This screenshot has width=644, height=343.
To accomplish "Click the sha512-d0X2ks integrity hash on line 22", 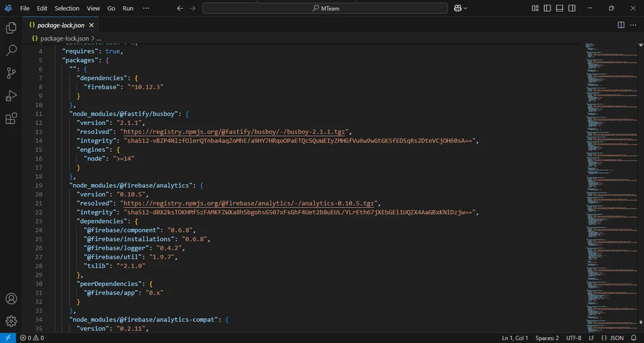I will tap(301, 212).
